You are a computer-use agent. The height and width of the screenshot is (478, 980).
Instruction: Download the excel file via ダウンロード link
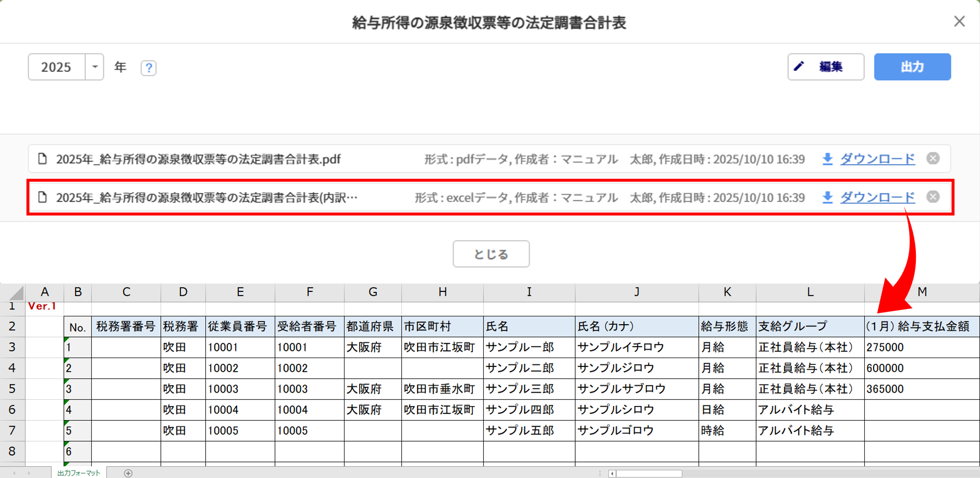[x=877, y=197]
